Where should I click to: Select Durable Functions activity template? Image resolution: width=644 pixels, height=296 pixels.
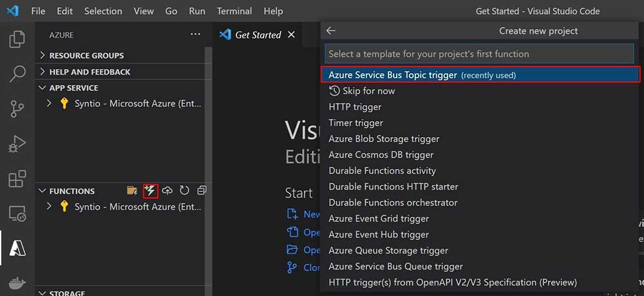(x=480, y=171)
